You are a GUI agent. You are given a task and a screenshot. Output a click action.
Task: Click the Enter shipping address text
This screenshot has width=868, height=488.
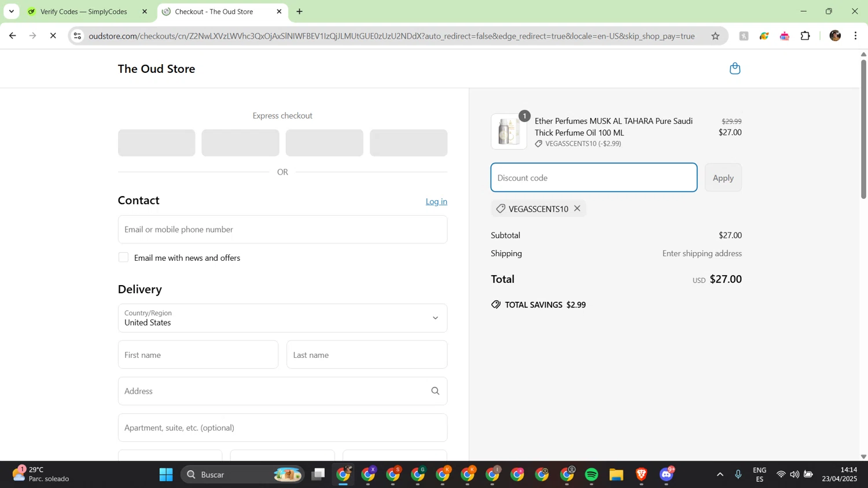click(702, 253)
